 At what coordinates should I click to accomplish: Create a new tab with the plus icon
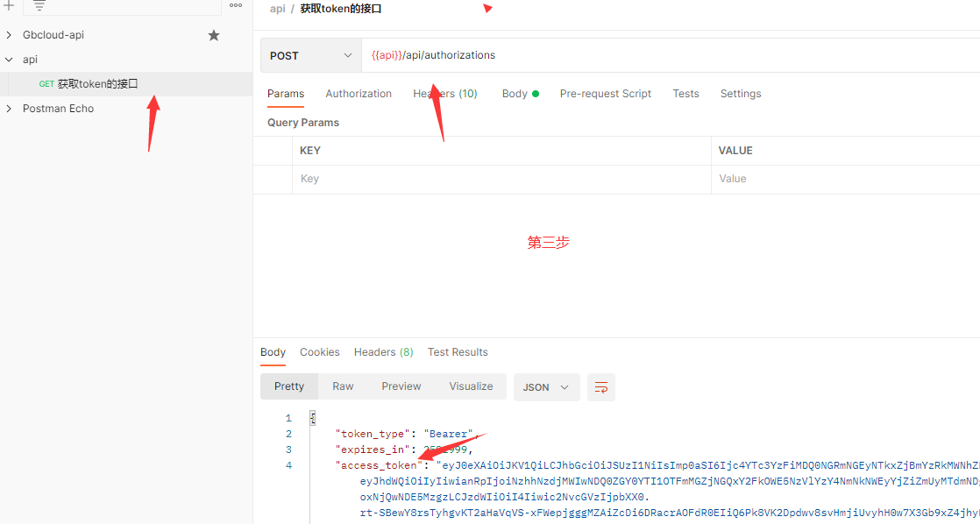(10, 7)
